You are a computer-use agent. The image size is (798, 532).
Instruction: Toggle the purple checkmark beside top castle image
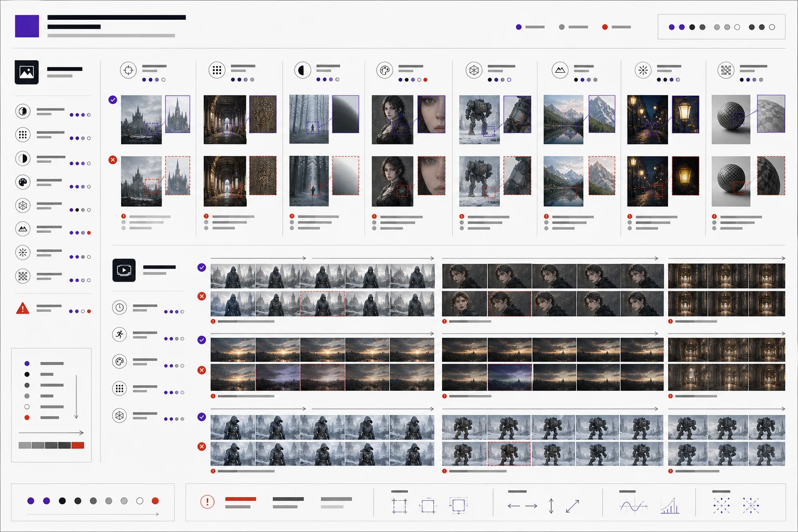pyautogui.click(x=113, y=100)
